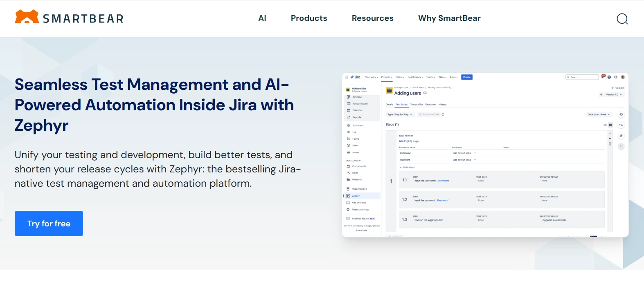Click the Try for free button
The image size is (644, 286).
pyautogui.click(x=49, y=223)
